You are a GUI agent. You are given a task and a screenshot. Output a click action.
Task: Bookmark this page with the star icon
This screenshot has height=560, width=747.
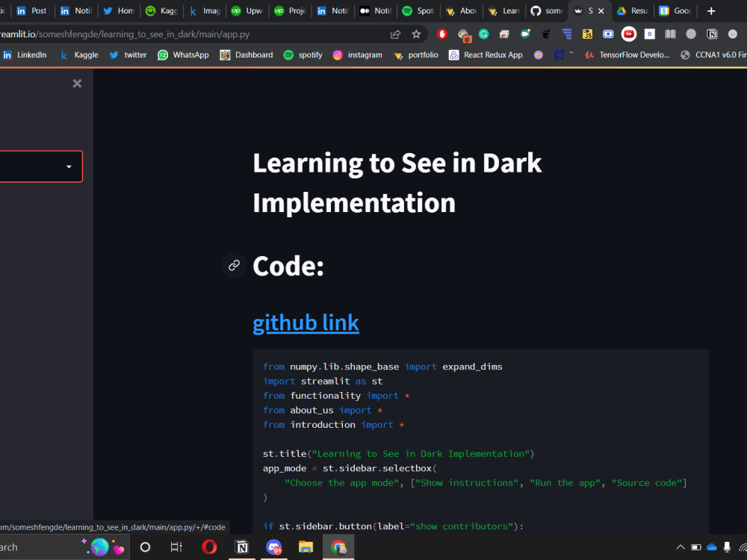coord(416,34)
